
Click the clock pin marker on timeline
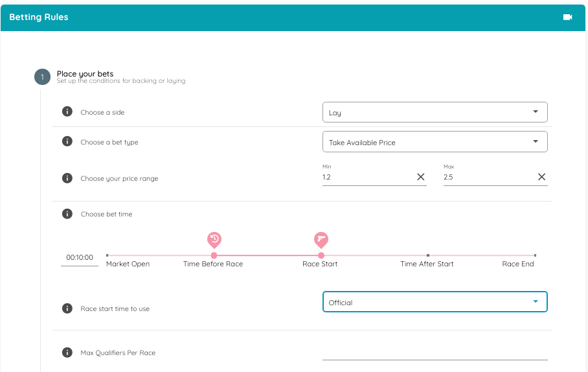point(214,240)
